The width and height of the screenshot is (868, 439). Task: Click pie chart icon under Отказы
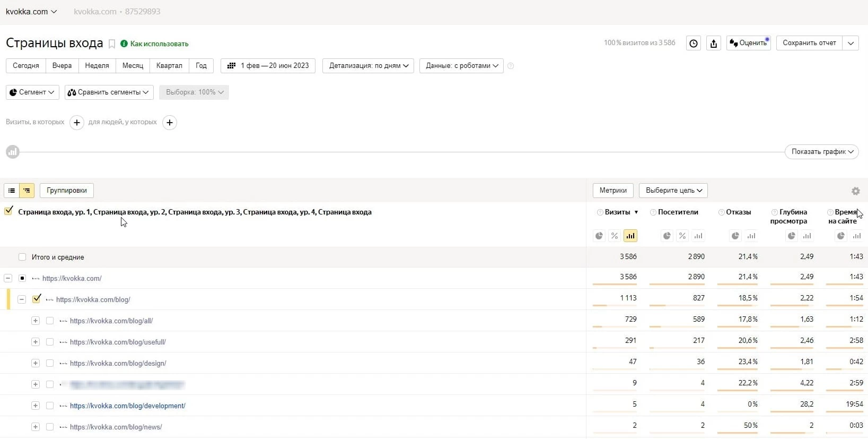tap(735, 236)
